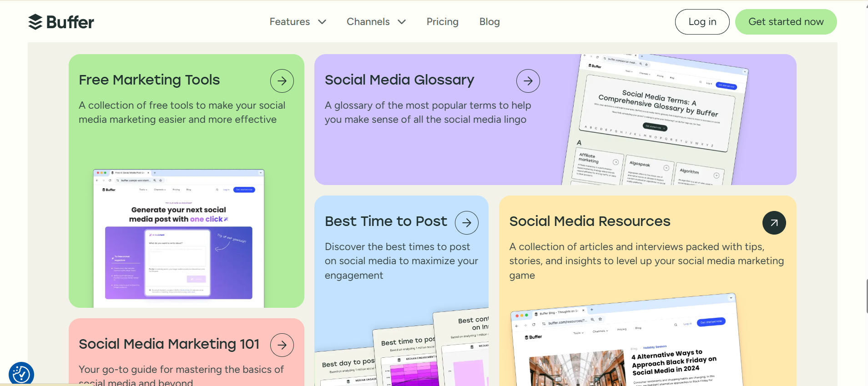This screenshot has height=386, width=868.
Task: Click the AI assistant preview thumbnail
Action: tap(179, 238)
